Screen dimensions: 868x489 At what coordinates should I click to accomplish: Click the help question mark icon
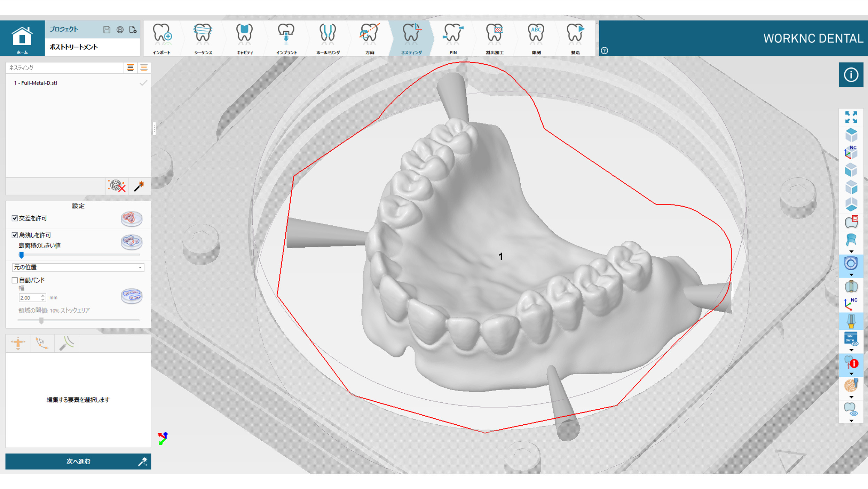click(x=605, y=51)
